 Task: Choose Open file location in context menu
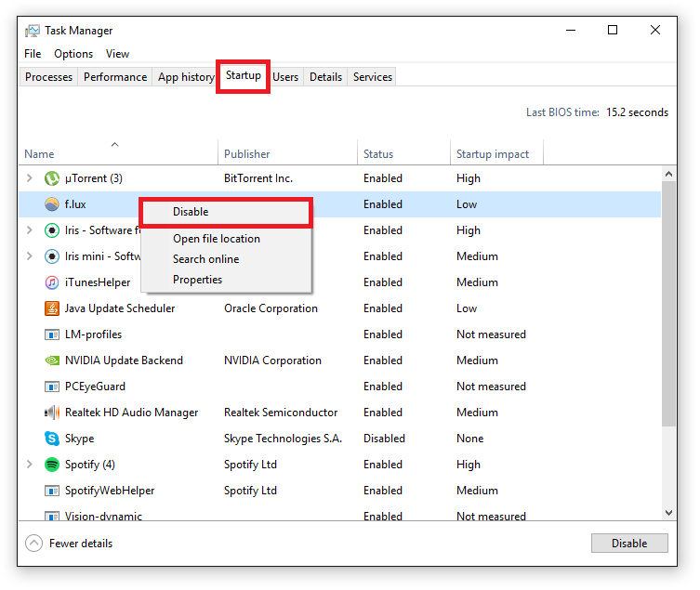(226, 239)
